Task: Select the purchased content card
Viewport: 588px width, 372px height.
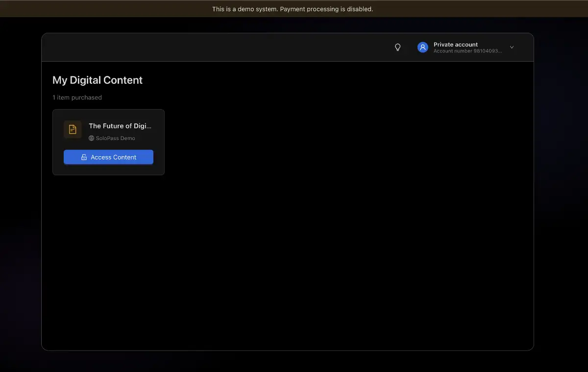Action: 108,142
